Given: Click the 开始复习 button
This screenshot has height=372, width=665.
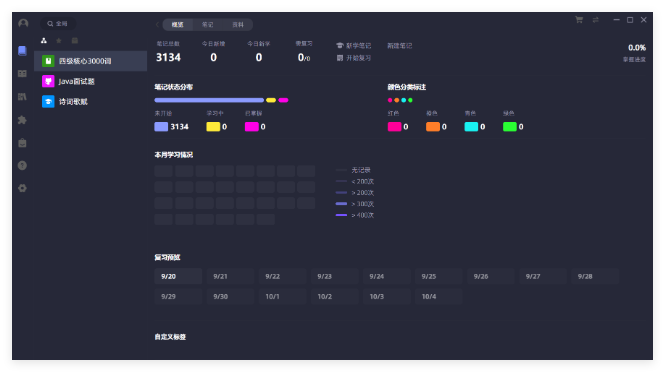Looking at the screenshot, I should [354, 58].
